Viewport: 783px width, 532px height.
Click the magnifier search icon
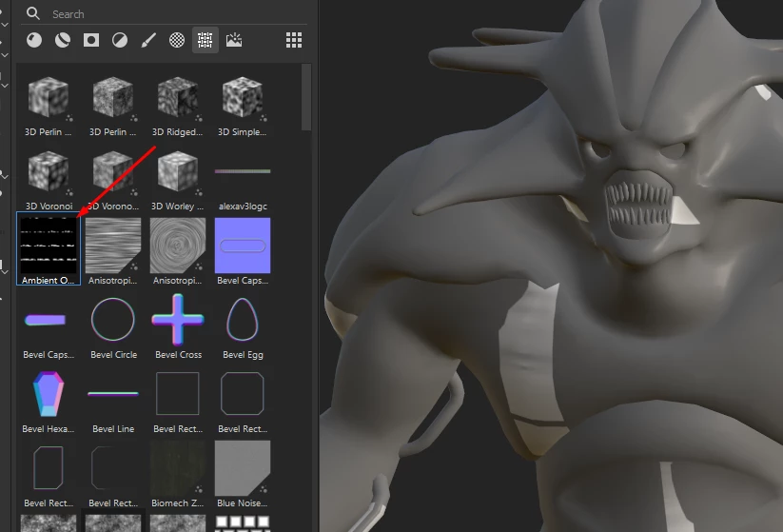click(x=33, y=13)
